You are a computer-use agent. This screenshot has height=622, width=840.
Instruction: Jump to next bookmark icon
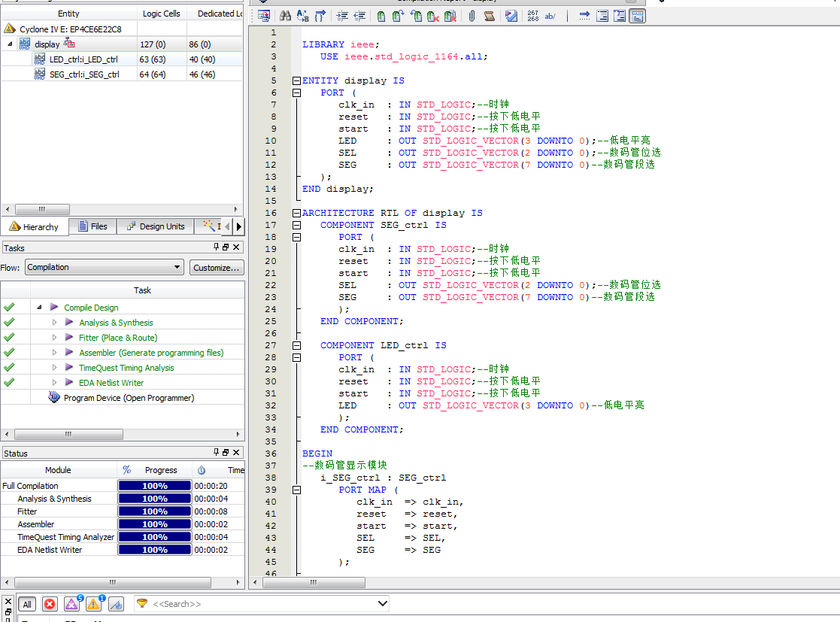pyautogui.click(x=398, y=16)
